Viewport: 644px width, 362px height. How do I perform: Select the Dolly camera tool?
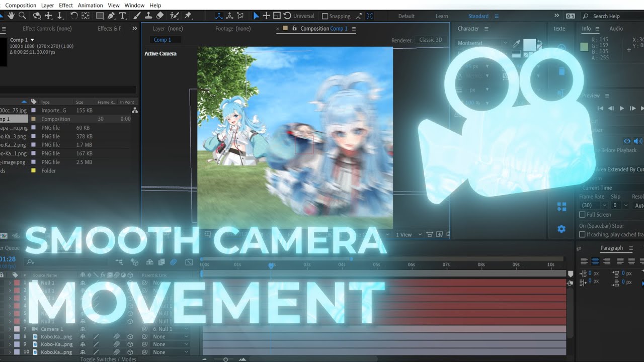59,16
